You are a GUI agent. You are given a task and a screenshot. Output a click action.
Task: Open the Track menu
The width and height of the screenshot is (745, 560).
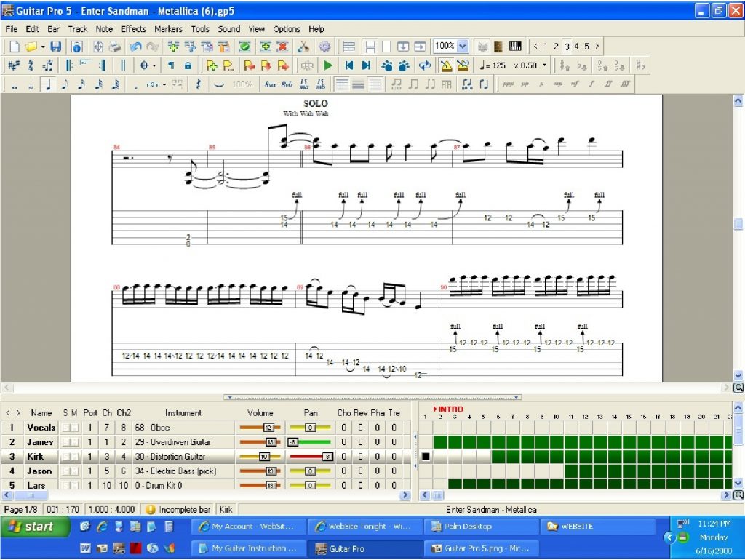pyautogui.click(x=78, y=29)
